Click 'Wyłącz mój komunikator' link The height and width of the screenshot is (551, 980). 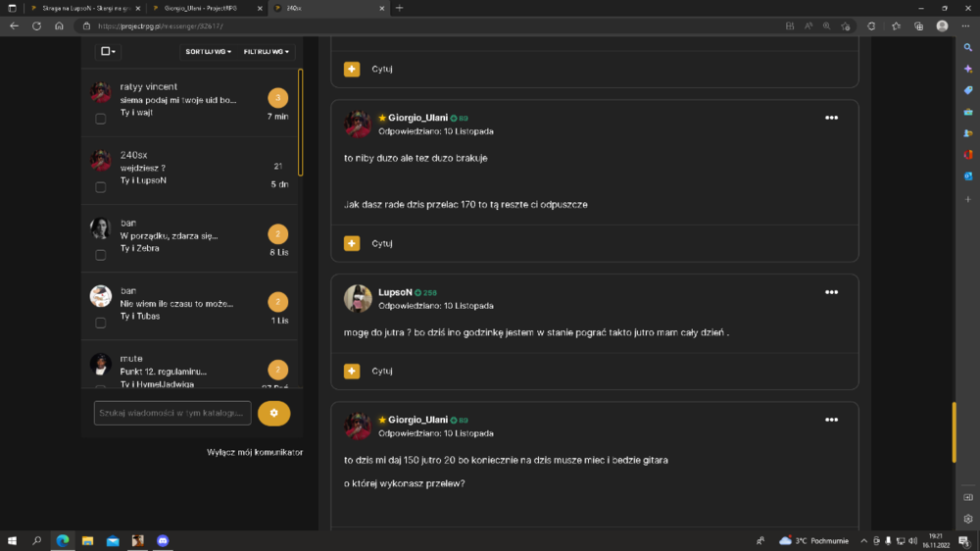(255, 452)
